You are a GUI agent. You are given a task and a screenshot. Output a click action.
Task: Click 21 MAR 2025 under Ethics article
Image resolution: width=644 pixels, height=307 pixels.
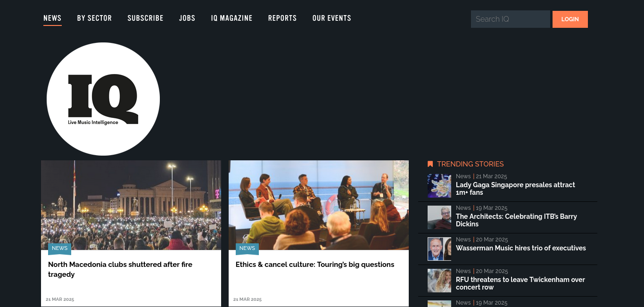(x=248, y=299)
